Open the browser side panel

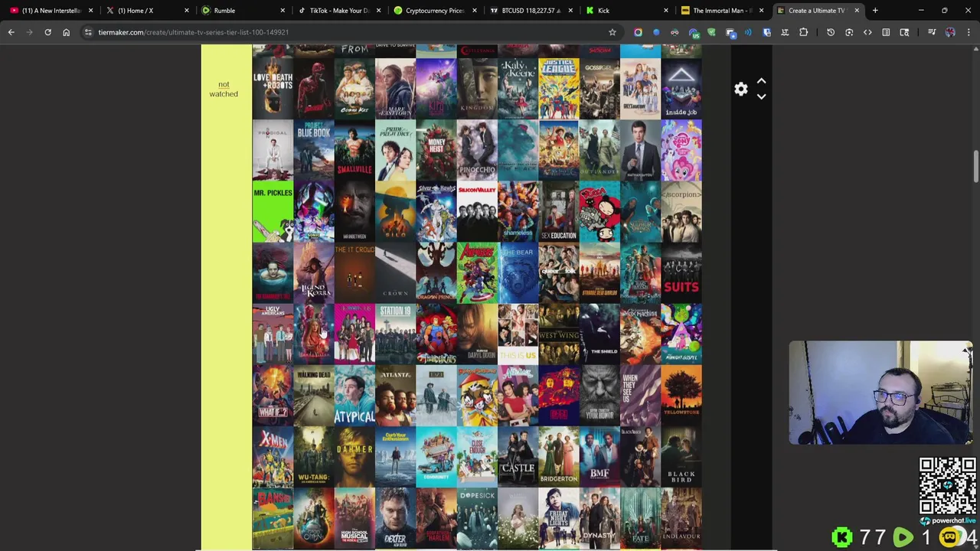[886, 32]
